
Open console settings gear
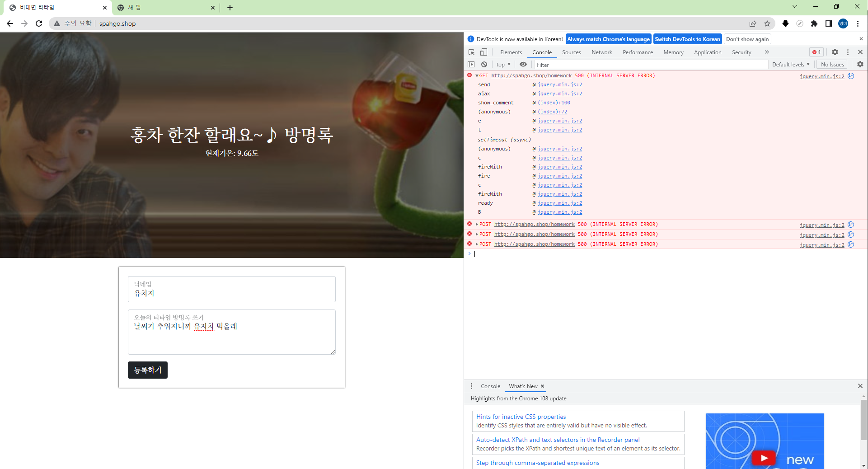(860, 65)
